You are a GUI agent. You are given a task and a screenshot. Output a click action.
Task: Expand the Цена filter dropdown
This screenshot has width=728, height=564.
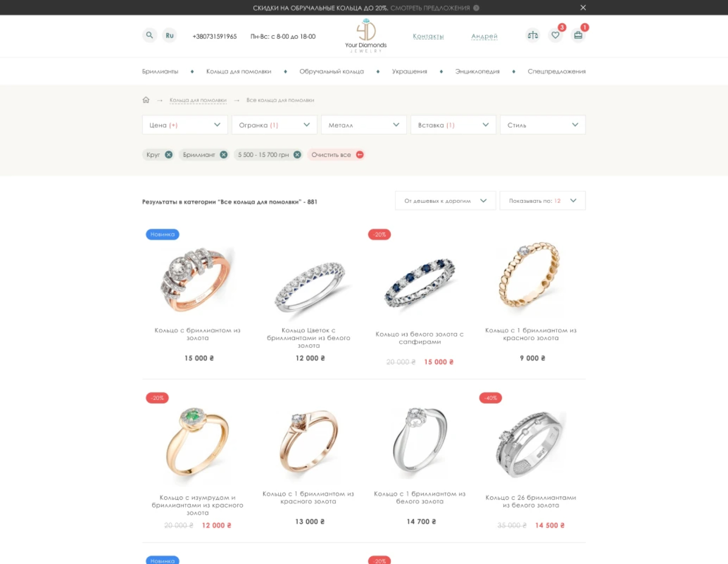pos(185,125)
